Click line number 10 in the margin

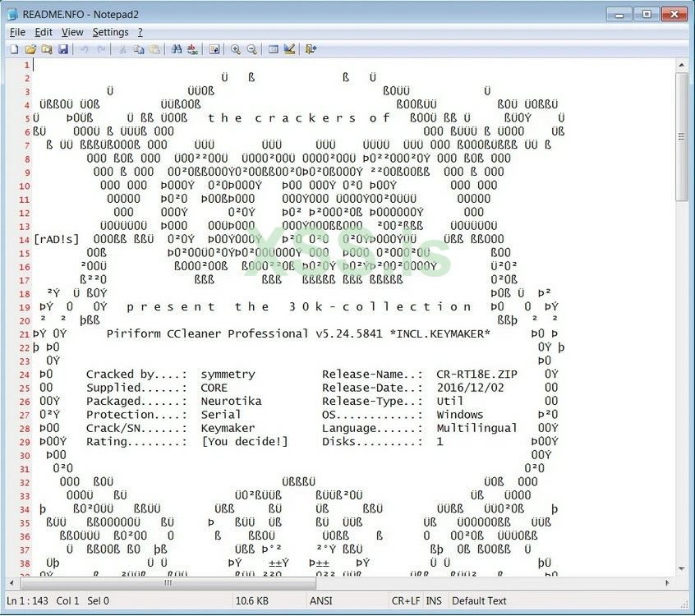25,186
